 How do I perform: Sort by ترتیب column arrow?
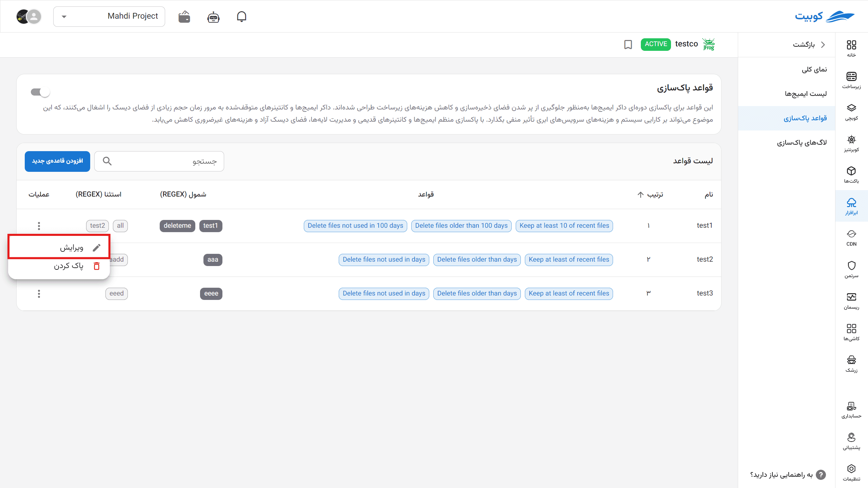coord(640,195)
